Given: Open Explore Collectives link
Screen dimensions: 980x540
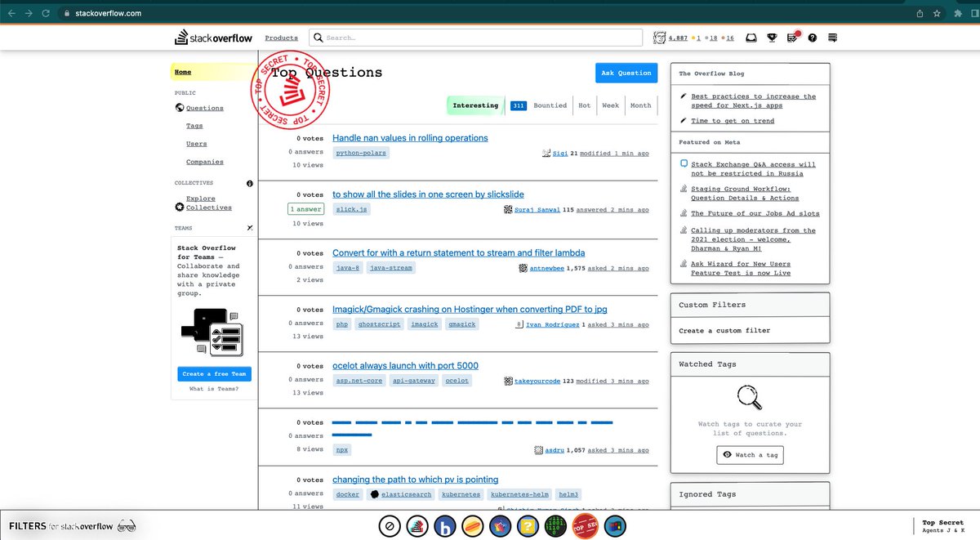Looking at the screenshot, I should point(209,203).
